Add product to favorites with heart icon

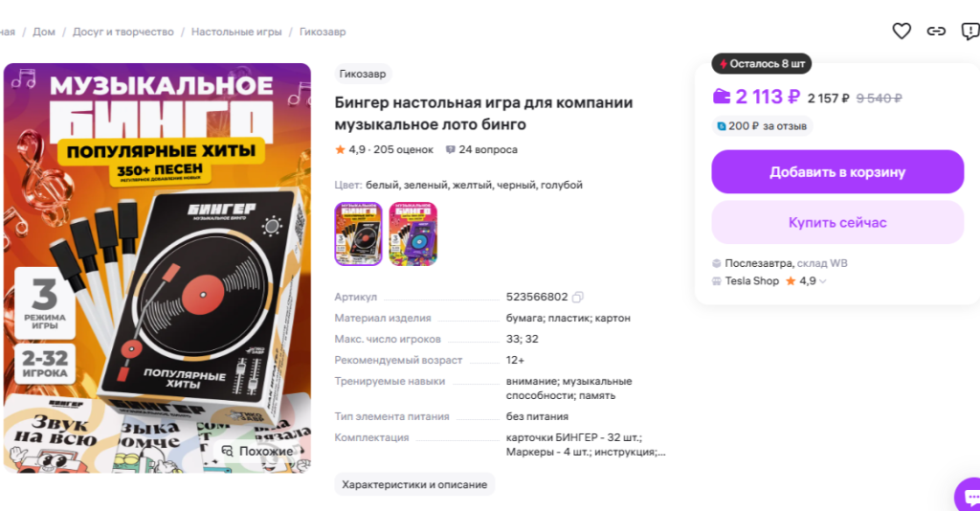(902, 32)
